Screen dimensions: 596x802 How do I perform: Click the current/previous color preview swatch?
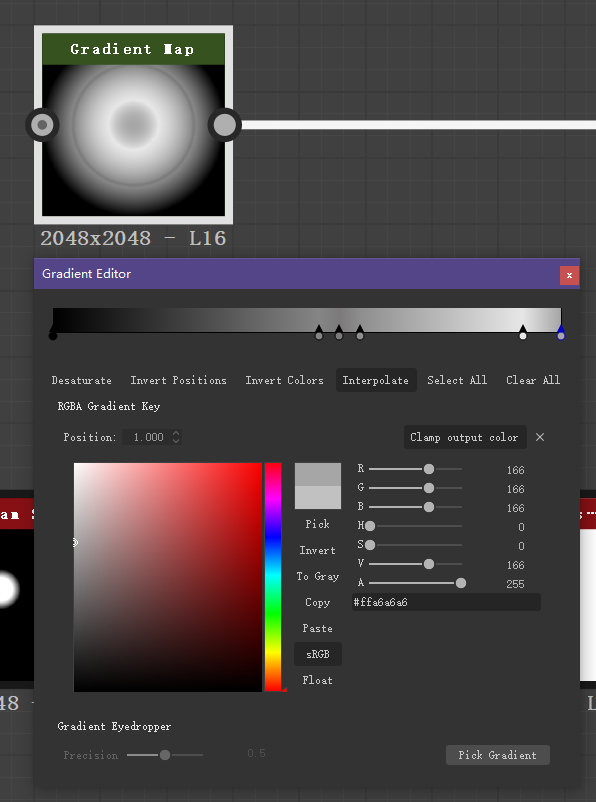tap(318, 486)
